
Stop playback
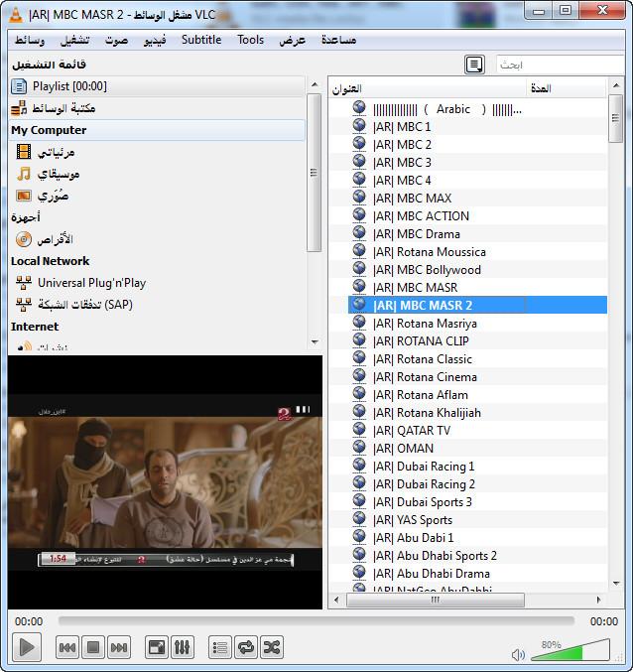93,647
